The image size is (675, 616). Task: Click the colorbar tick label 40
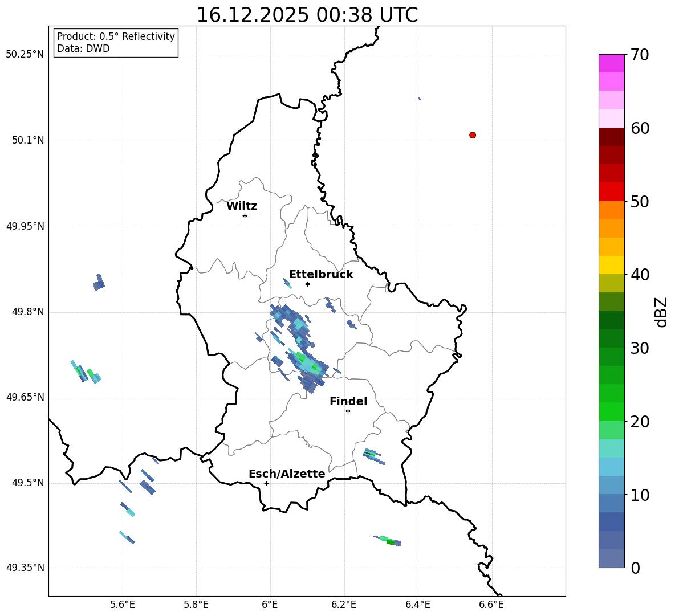point(639,275)
